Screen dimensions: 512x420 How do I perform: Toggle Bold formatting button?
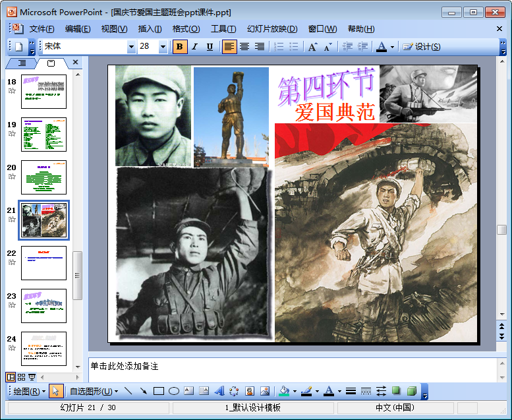tap(179, 47)
